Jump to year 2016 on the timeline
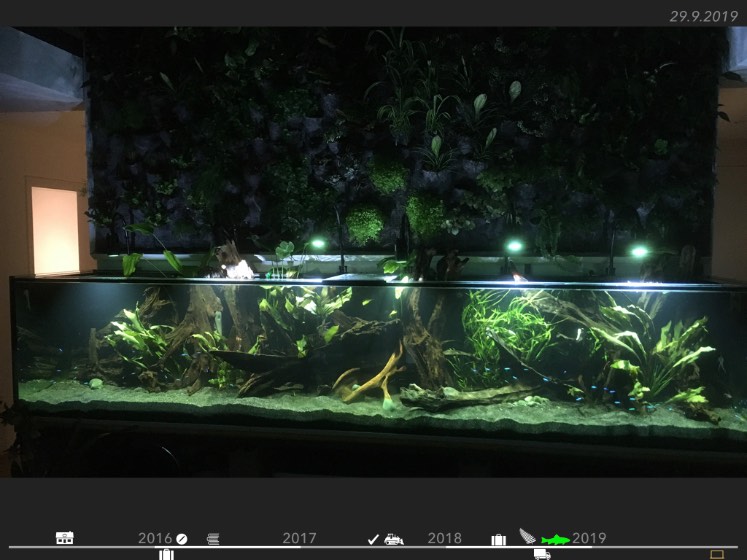 coord(155,538)
